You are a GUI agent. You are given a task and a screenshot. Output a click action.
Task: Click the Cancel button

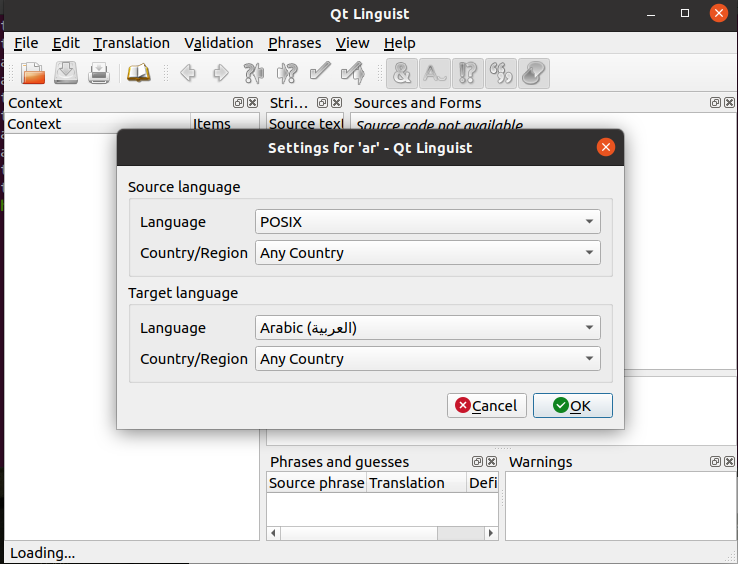click(487, 405)
